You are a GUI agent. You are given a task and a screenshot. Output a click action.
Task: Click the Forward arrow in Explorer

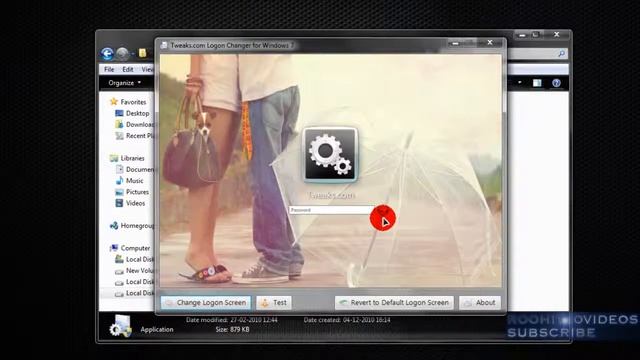122,53
